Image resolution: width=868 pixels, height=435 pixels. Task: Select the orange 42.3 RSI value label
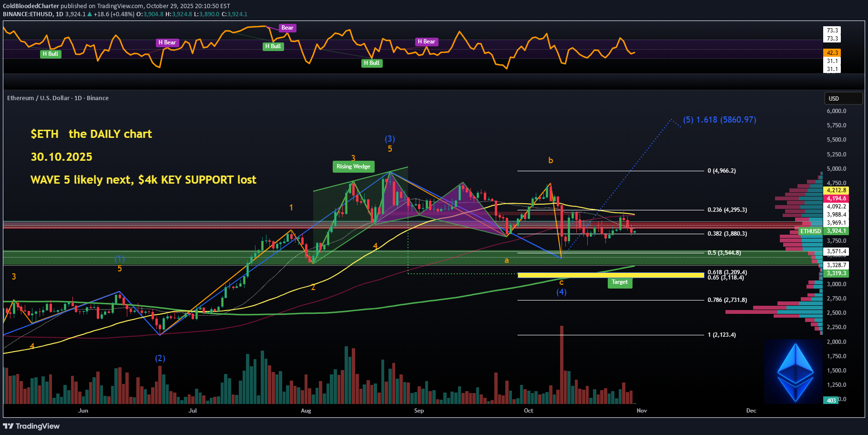click(832, 53)
